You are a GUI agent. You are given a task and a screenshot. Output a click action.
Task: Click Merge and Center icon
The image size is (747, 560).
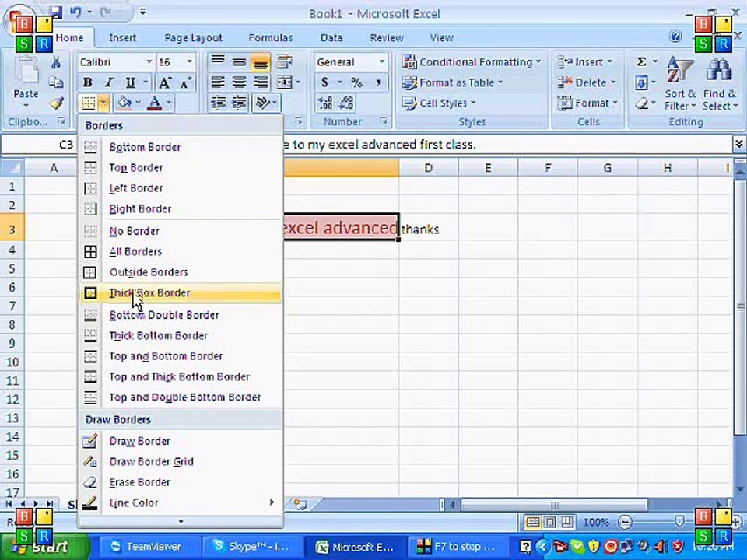[x=285, y=82]
